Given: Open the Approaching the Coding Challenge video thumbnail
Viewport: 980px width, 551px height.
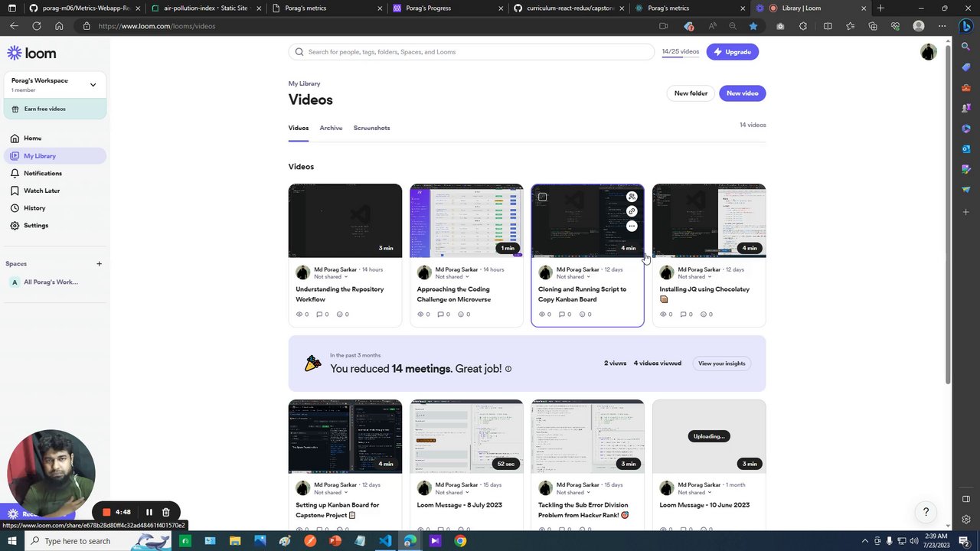Looking at the screenshot, I should tap(466, 220).
